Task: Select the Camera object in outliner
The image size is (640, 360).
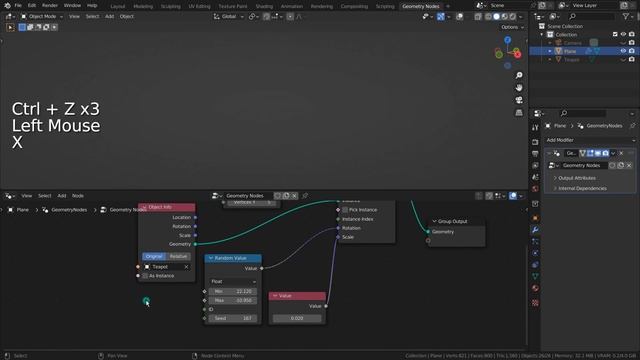Action: tap(572, 43)
